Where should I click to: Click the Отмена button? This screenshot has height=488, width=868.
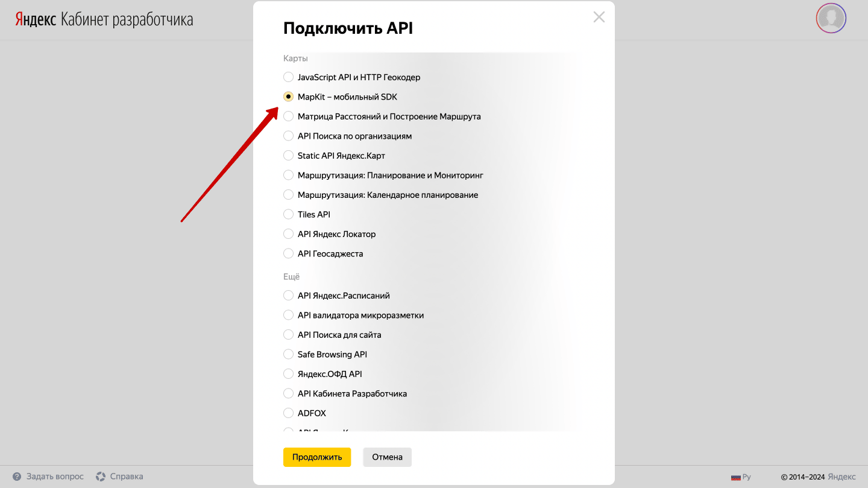(387, 457)
